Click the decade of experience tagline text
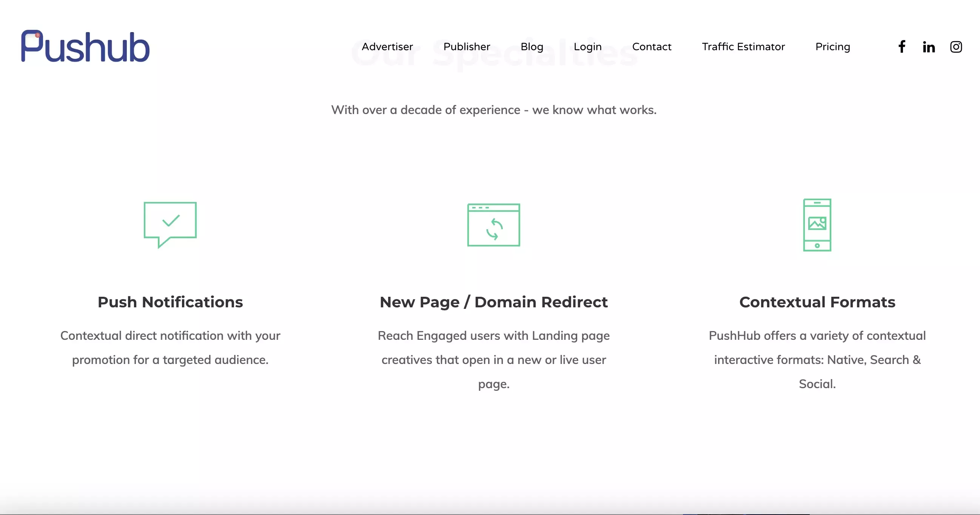This screenshot has width=980, height=515. pos(493,109)
